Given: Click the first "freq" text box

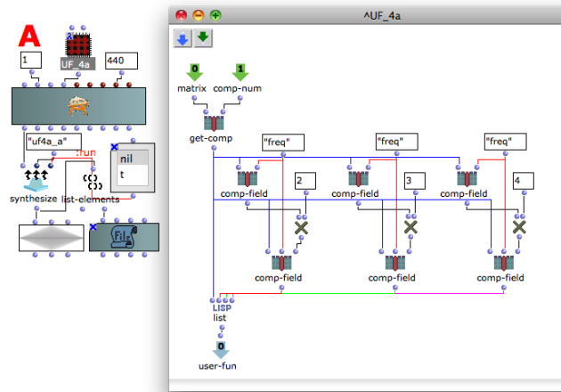Looking at the screenshot, I should [x=283, y=143].
